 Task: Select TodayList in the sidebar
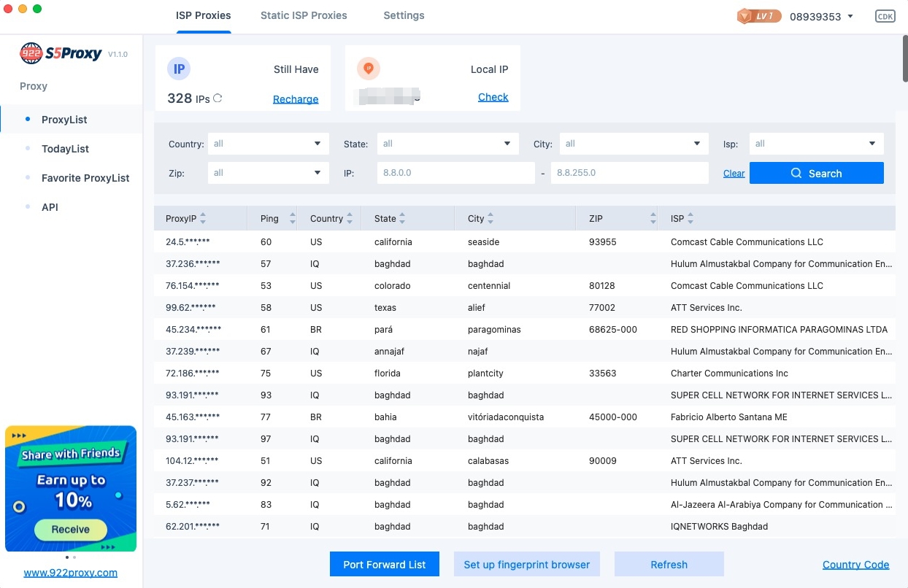click(x=65, y=149)
